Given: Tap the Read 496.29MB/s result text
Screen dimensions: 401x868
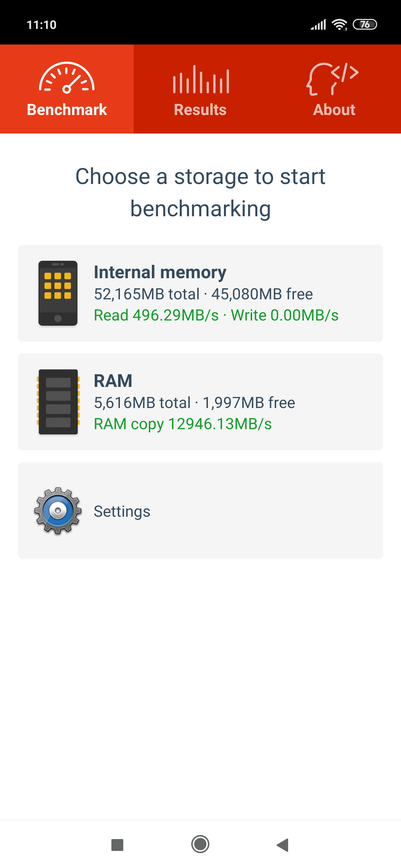Looking at the screenshot, I should [156, 315].
